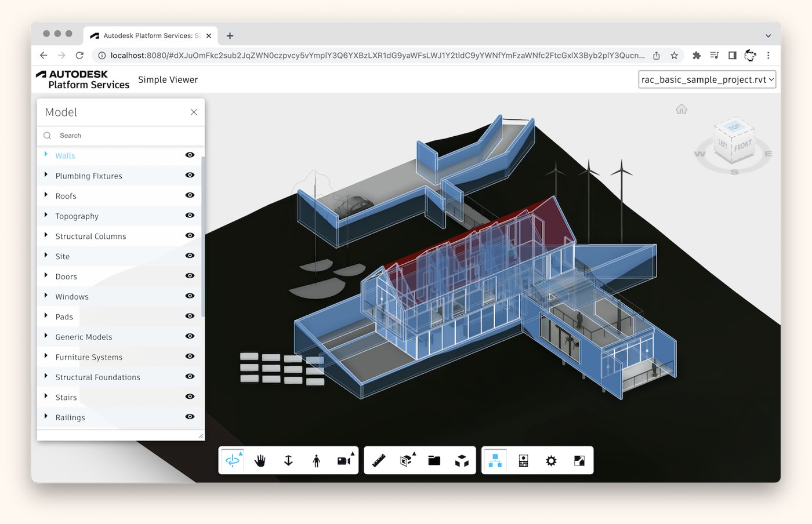Viewport: 812px width, 524px height.
Task: Toggle visibility of Stairs
Action: tap(190, 396)
